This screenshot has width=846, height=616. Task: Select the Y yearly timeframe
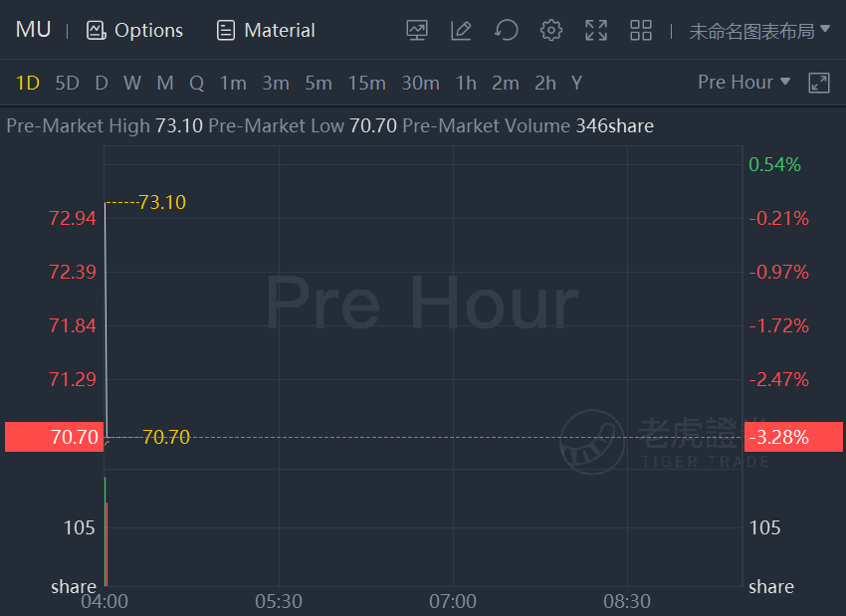point(576,83)
